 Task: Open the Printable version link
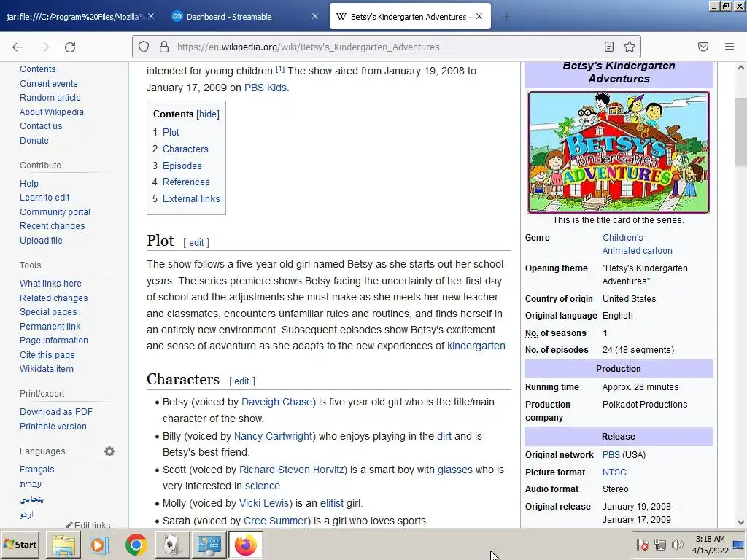coord(53,426)
